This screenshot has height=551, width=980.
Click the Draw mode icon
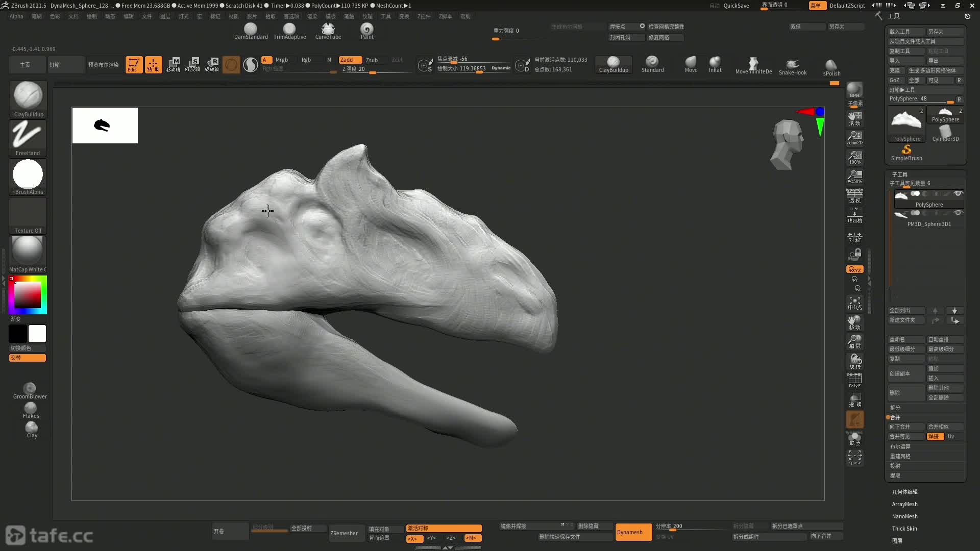[x=153, y=65]
